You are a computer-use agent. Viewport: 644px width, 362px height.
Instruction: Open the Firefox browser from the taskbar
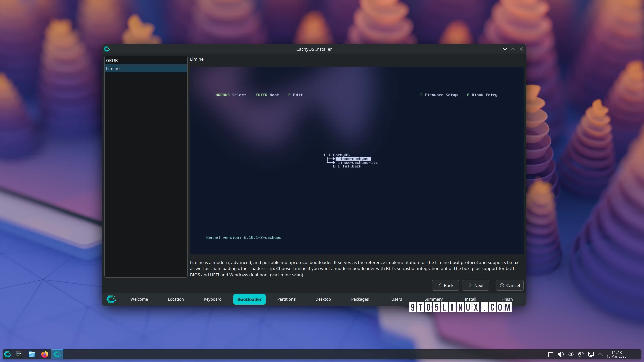tap(45, 354)
